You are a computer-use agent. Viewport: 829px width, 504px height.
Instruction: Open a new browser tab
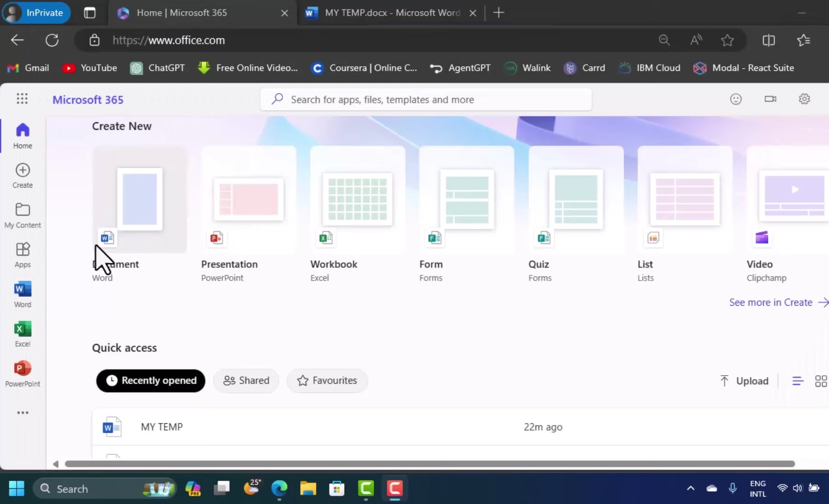click(499, 13)
